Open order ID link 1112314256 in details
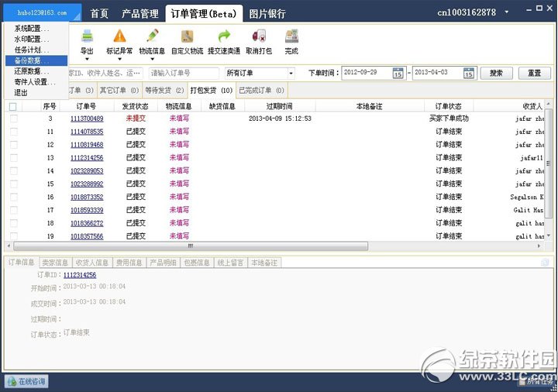The image size is (558, 392). point(80,275)
